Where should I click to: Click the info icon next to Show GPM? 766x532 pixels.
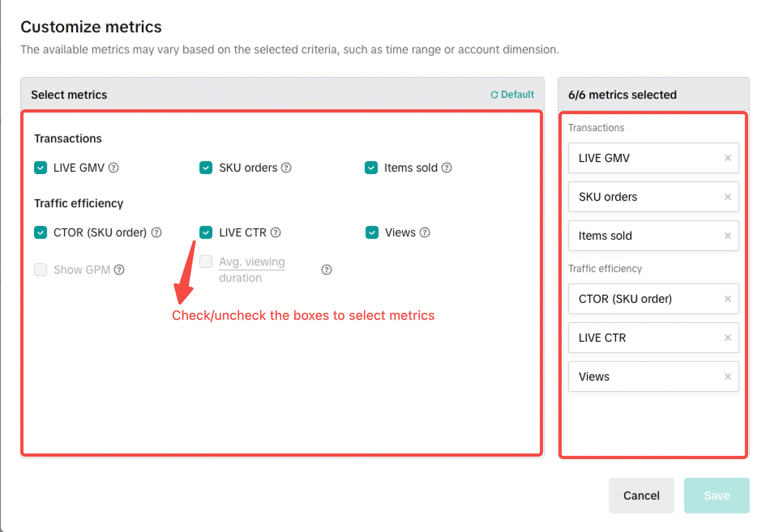pyautogui.click(x=119, y=270)
